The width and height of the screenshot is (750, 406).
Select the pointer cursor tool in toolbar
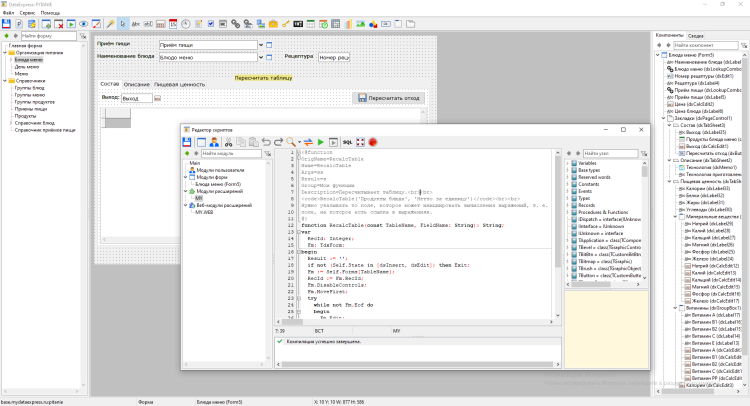(x=123, y=22)
